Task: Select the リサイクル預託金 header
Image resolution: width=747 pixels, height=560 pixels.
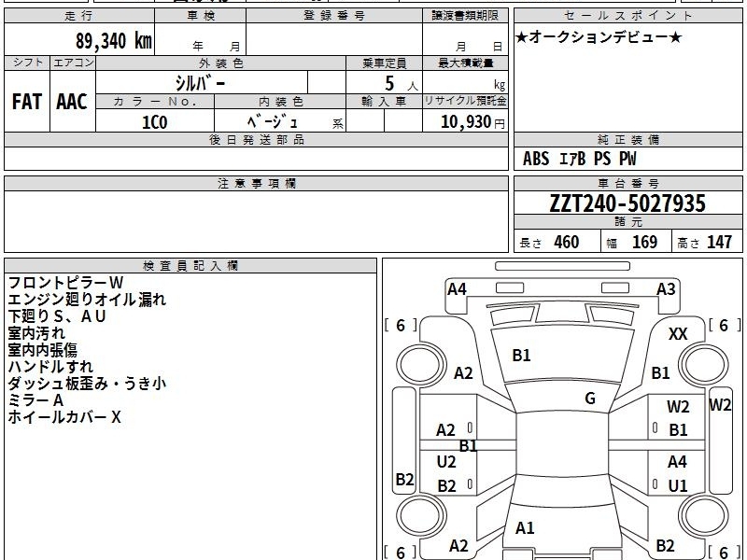Action: pyautogui.click(x=465, y=101)
